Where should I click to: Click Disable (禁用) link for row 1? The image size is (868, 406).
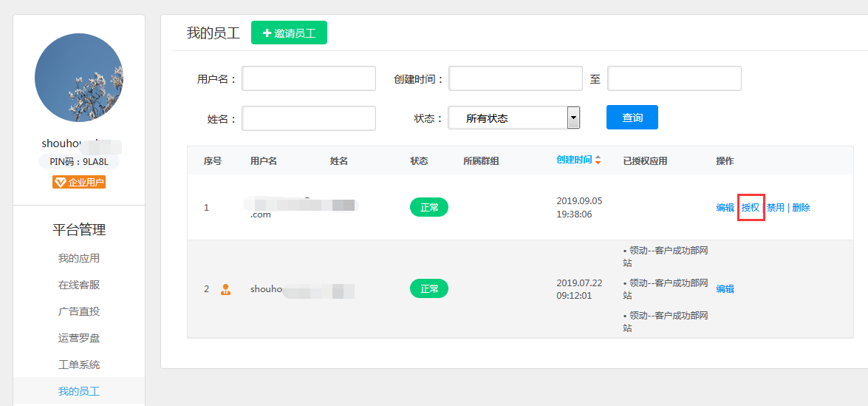point(776,208)
